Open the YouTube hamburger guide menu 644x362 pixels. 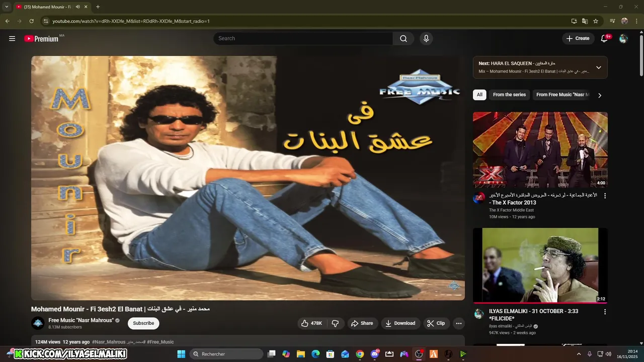(x=12, y=38)
